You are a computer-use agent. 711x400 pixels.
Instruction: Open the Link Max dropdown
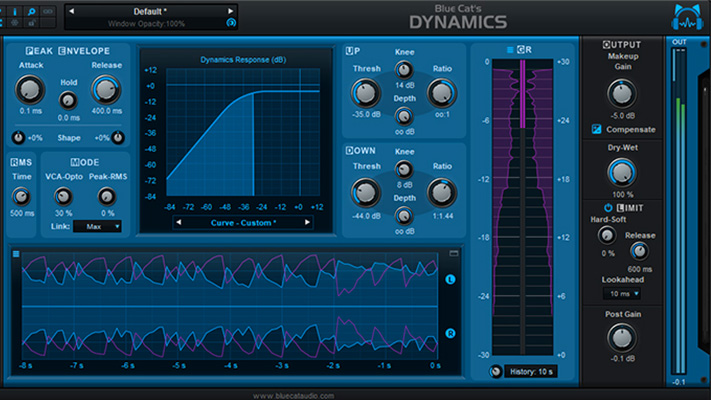[x=96, y=227]
